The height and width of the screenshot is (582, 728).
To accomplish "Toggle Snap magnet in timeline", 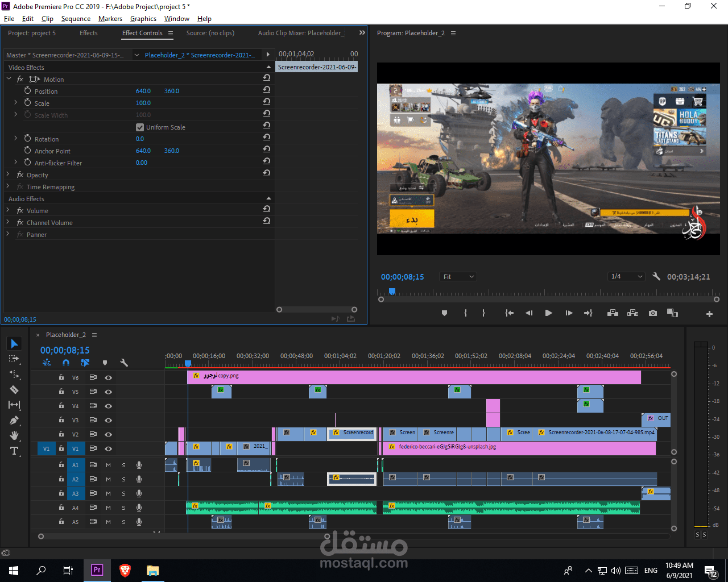I will click(x=66, y=363).
